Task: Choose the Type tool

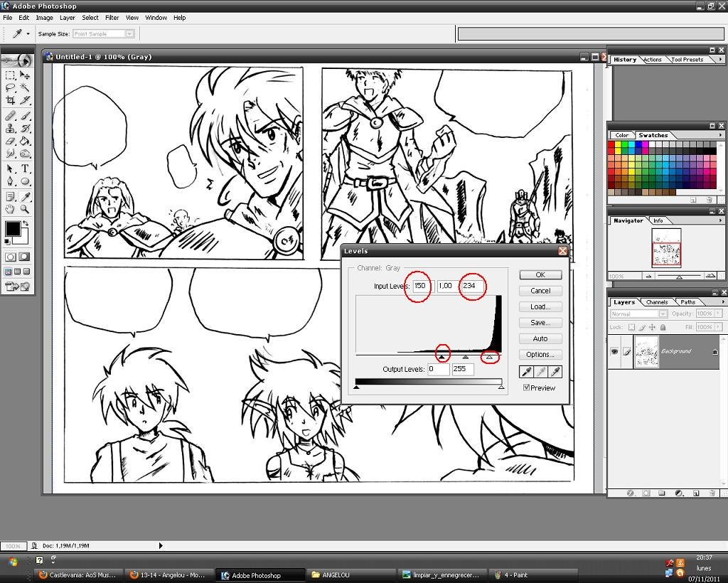Action: click(26, 169)
